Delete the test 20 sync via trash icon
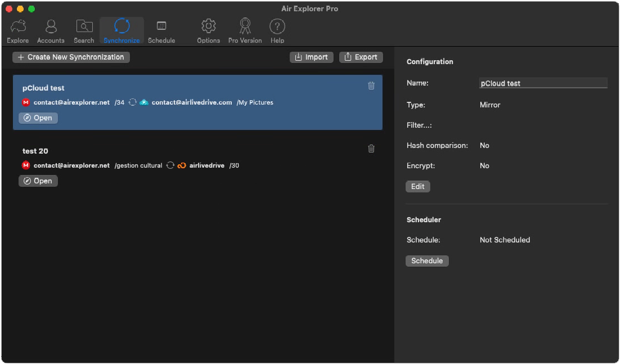This screenshot has height=364, width=621. pos(371,149)
